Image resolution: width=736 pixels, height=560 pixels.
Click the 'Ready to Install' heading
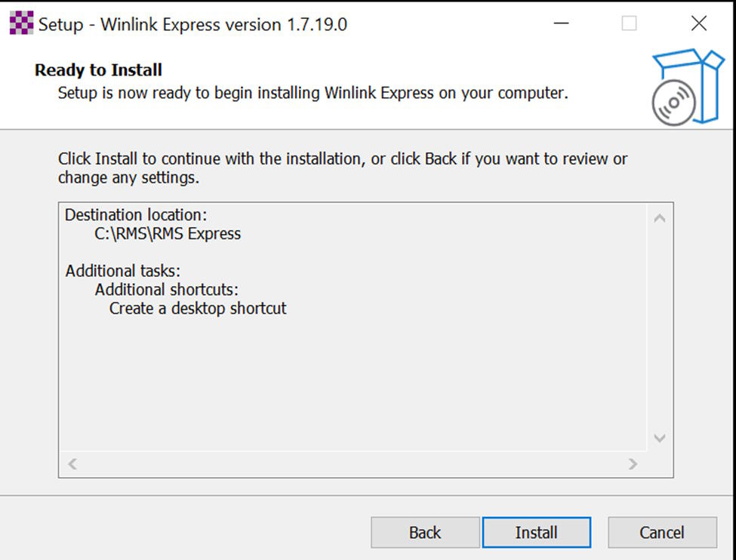pyautogui.click(x=98, y=70)
